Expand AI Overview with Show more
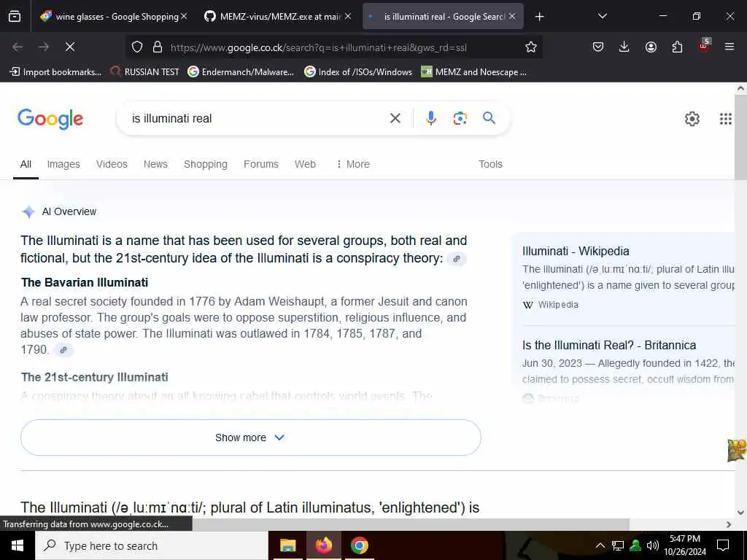747x560 pixels. (x=251, y=437)
